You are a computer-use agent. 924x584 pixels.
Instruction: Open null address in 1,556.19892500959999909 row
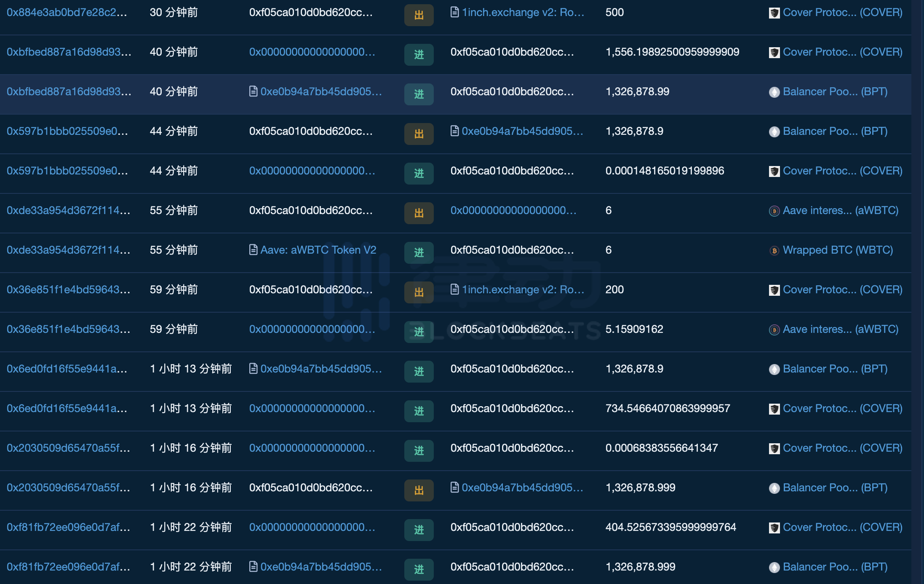(312, 52)
